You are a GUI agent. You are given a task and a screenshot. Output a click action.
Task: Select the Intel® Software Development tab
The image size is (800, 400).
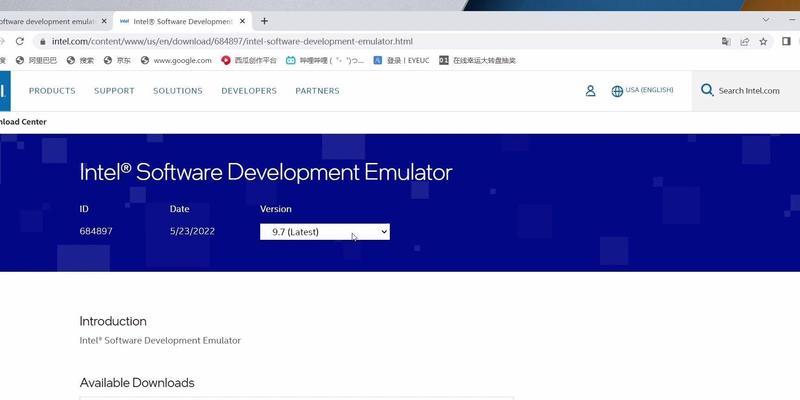click(x=182, y=21)
